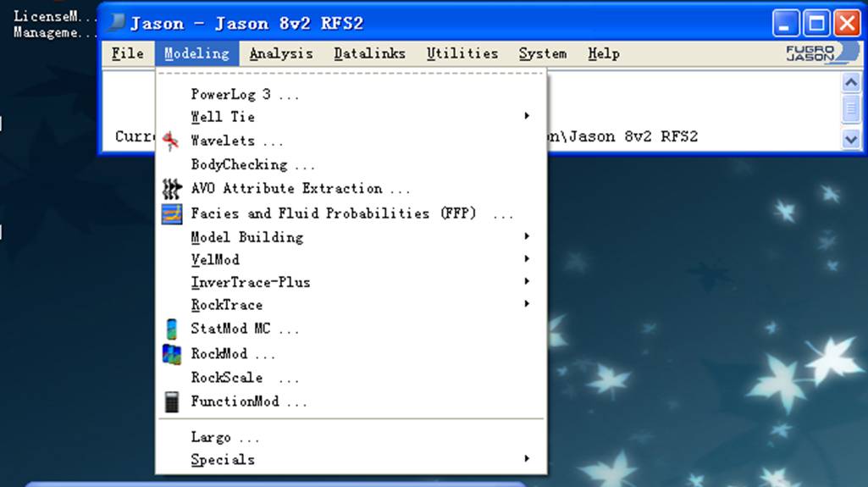Maximize the Jason window
This screenshot has width=868, height=487.
[816, 23]
